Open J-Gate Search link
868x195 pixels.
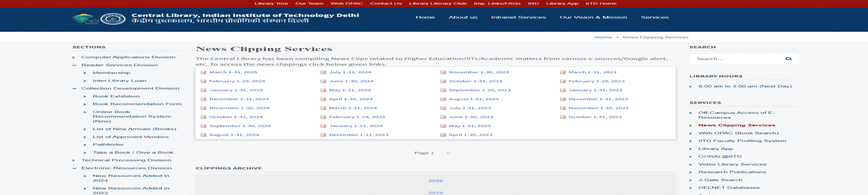coord(720,180)
